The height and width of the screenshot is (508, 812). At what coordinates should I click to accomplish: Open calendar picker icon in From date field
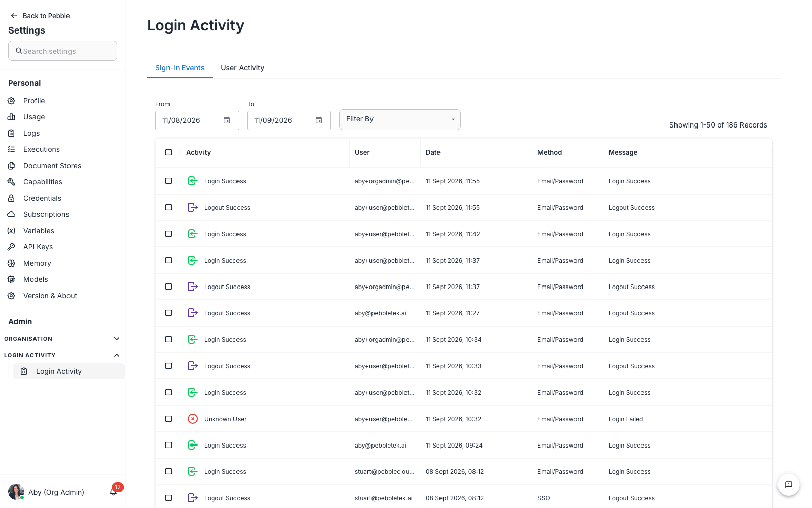(x=227, y=120)
